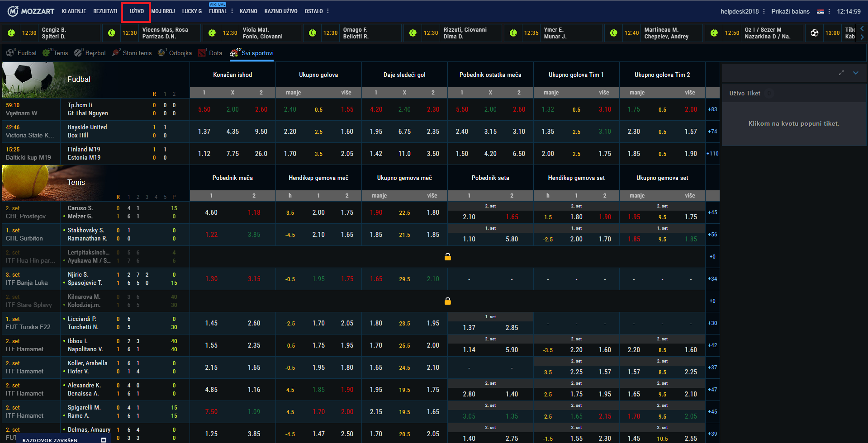
Task: Select odds 1.37 for Bayside United win
Action: tap(204, 132)
